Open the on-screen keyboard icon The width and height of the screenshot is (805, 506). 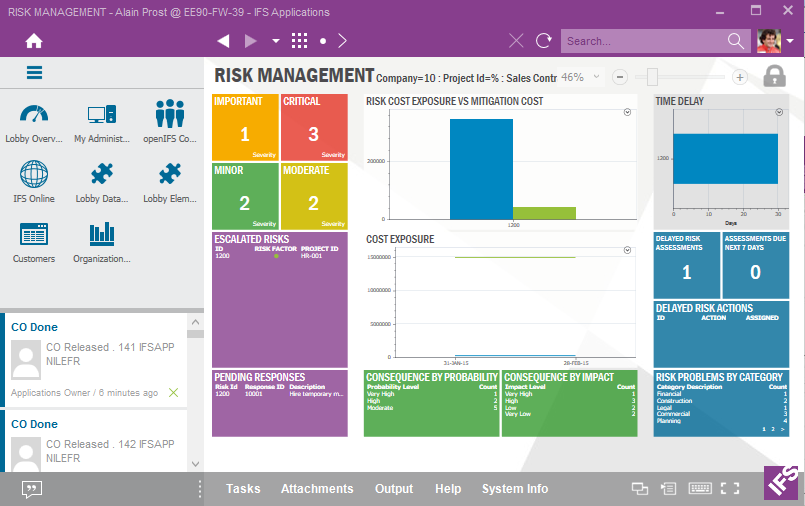click(700, 489)
